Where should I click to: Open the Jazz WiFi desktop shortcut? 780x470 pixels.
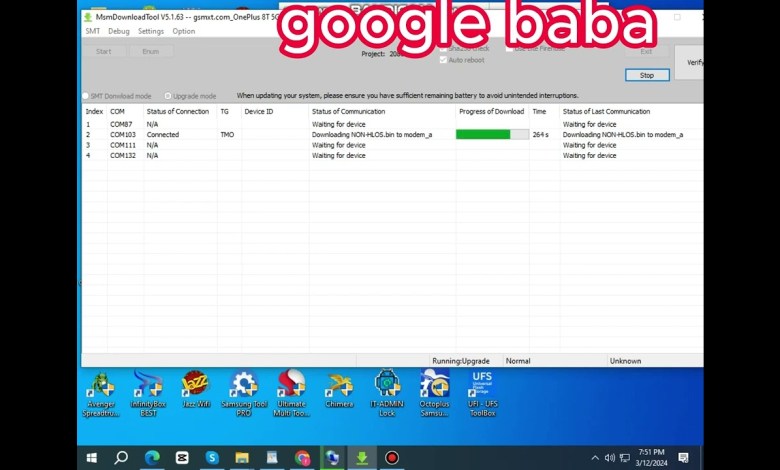195,385
